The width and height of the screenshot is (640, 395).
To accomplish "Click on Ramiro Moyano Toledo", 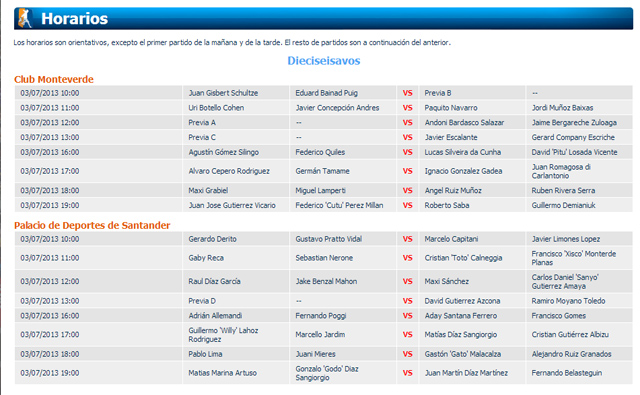I will coord(568,301).
